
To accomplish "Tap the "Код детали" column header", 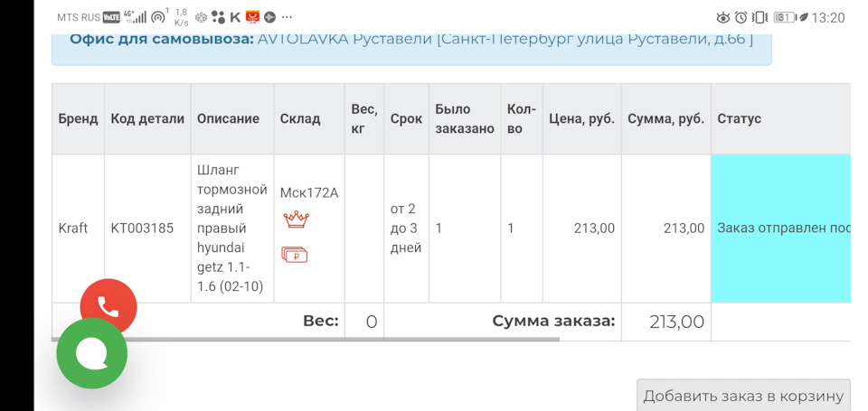I will click(x=147, y=118).
